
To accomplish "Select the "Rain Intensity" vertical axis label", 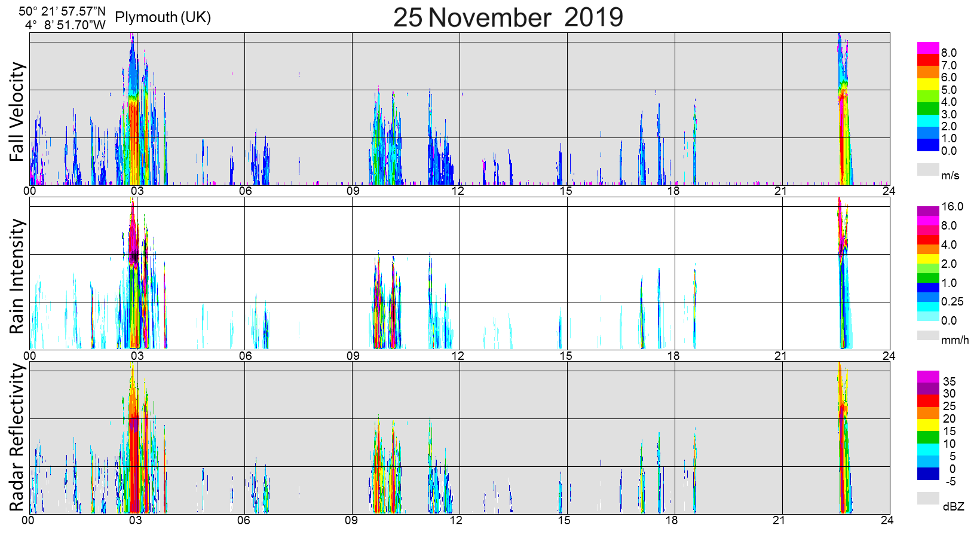I will 17,276.
